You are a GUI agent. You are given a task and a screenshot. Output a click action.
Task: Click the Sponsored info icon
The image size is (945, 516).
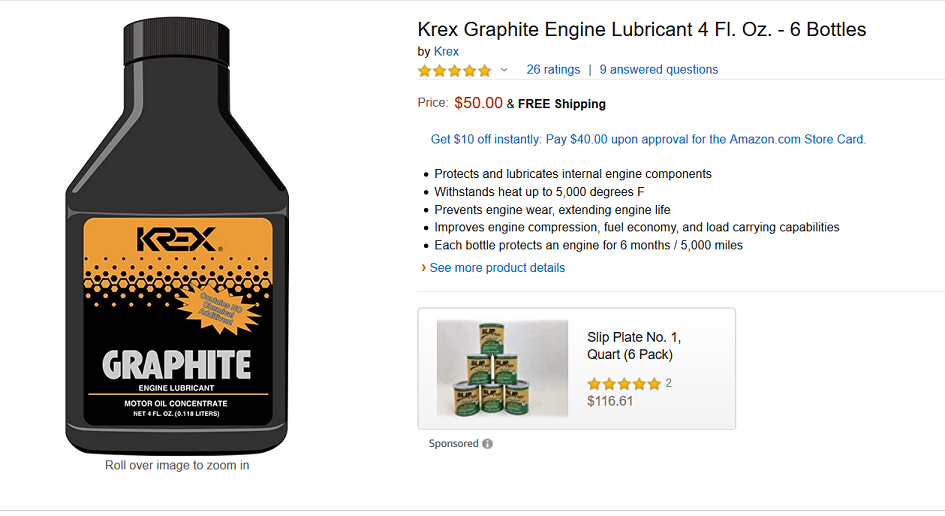488,444
